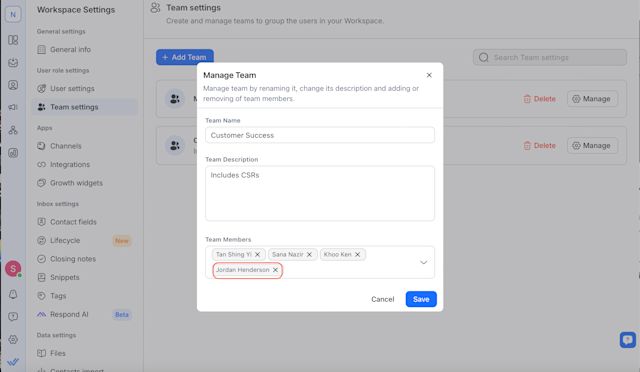Click the first team's group avatar icon

coord(175,99)
